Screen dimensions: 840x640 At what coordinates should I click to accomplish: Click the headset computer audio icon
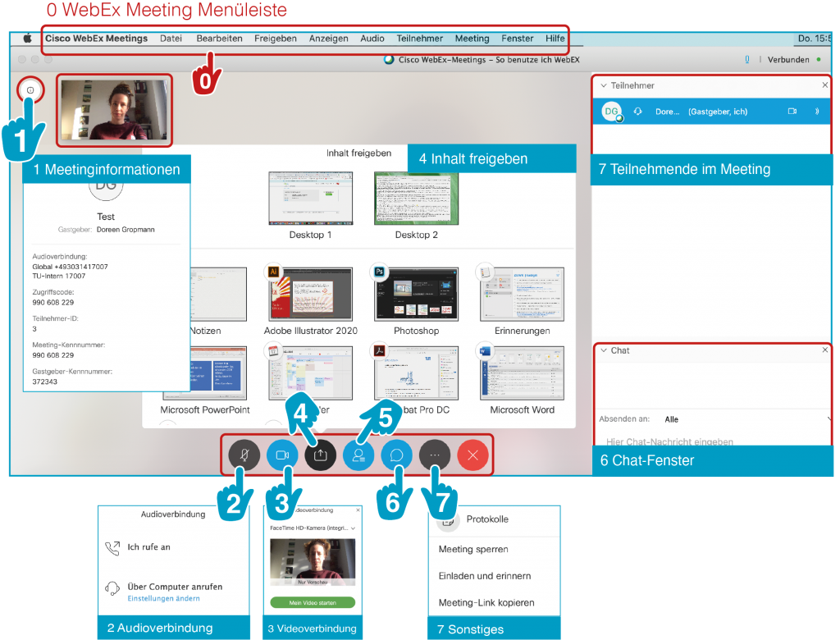pyautogui.click(x=112, y=588)
